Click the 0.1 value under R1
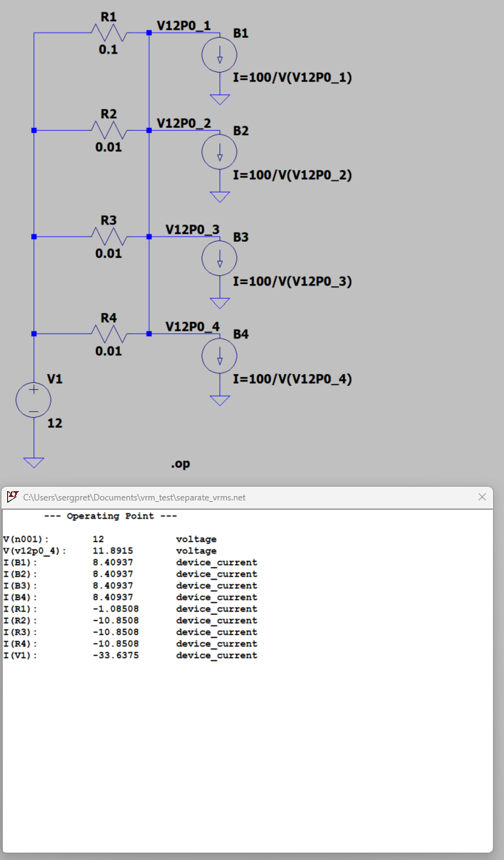 (x=108, y=49)
